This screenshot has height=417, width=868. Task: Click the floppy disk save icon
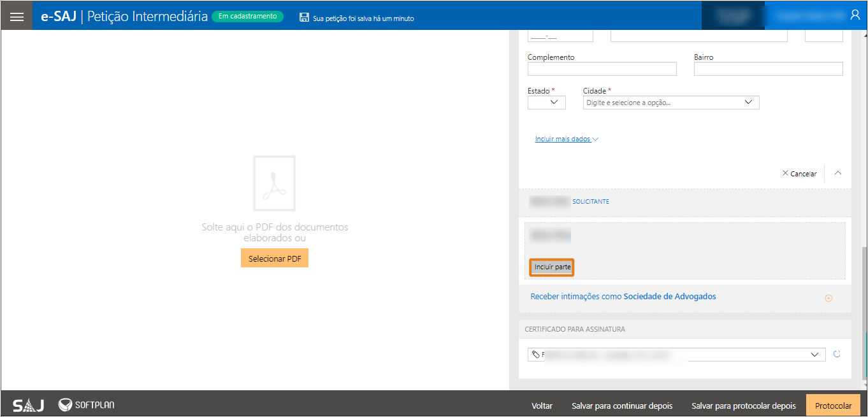(x=304, y=18)
